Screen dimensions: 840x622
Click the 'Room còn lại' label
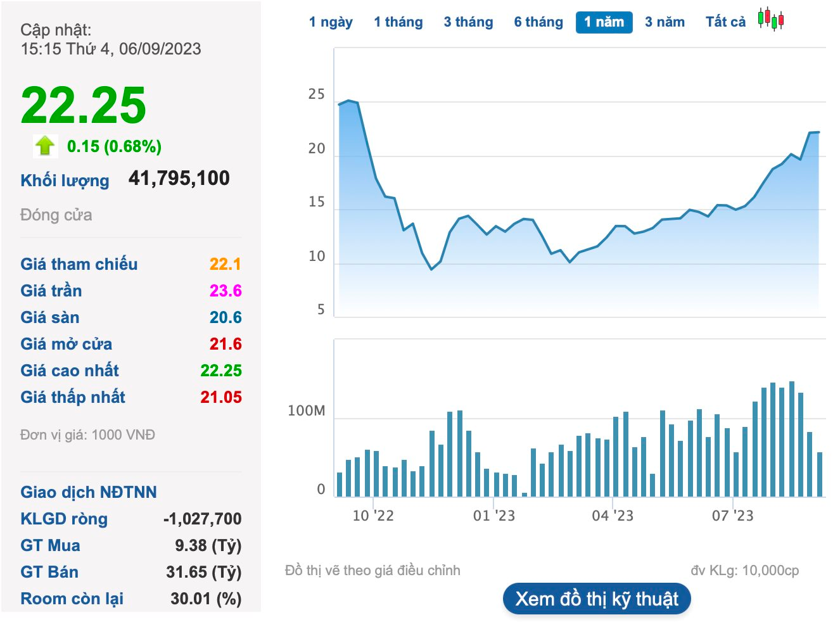pos(72,599)
